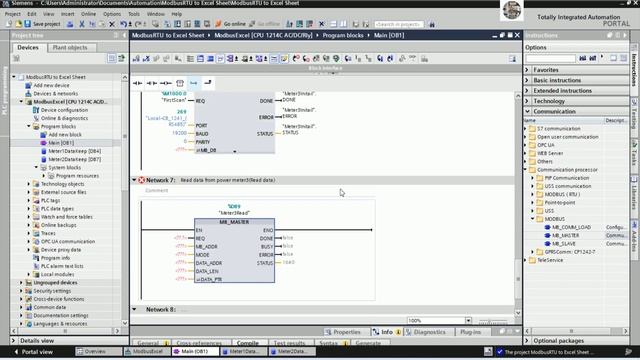Click the instructions search input field
This screenshot has width=640, height=360.
tap(550, 58)
